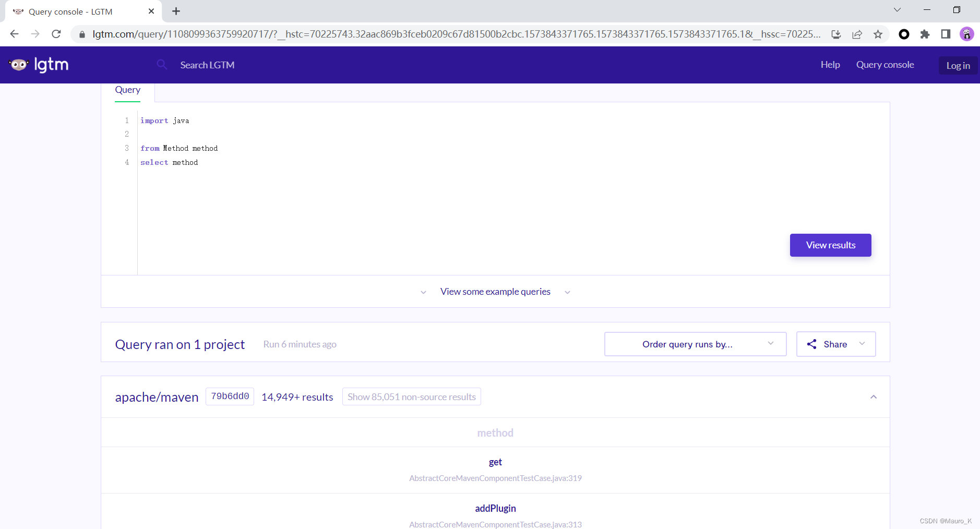Switch to the Query console - LGTM browser tab
This screenshot has height=529, width=980.
point(83,11)
